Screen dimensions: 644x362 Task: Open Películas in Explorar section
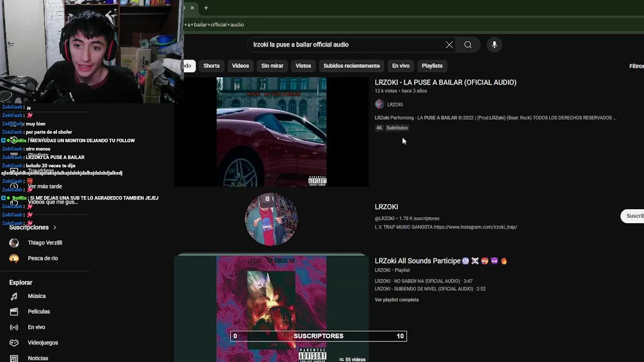point(39,312)
